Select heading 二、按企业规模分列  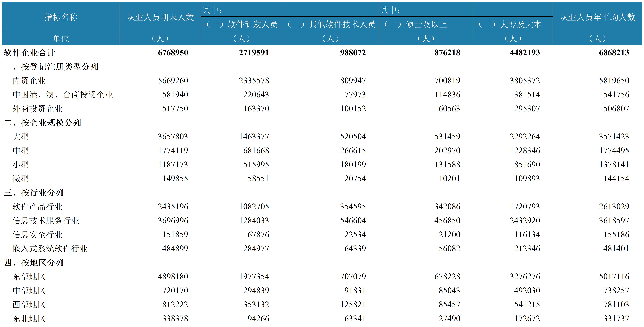(43, 123)
